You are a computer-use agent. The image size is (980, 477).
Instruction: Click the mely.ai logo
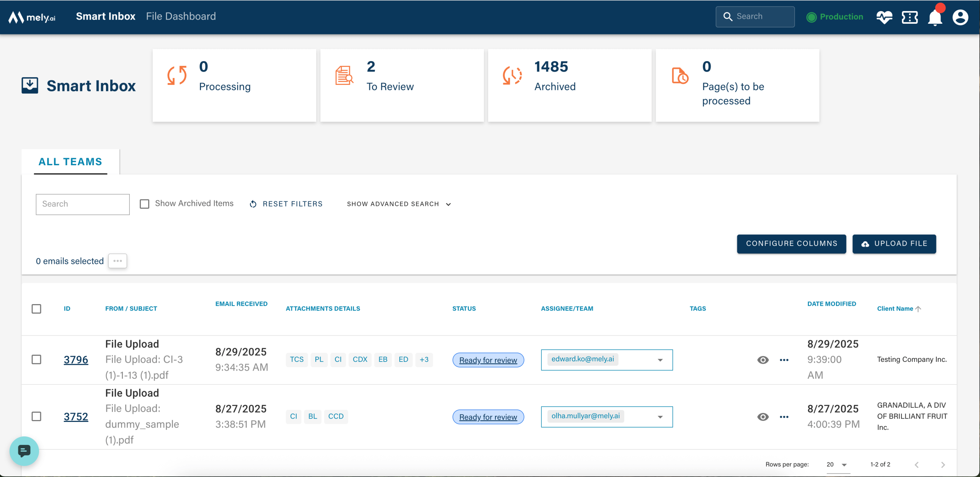[32, 17]
